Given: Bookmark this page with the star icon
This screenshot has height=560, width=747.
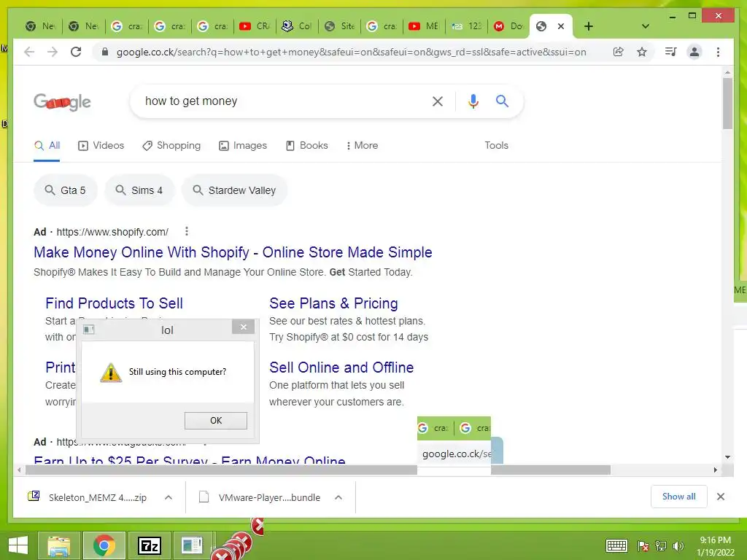Looking at the screenshot, I should coord(642,52).
